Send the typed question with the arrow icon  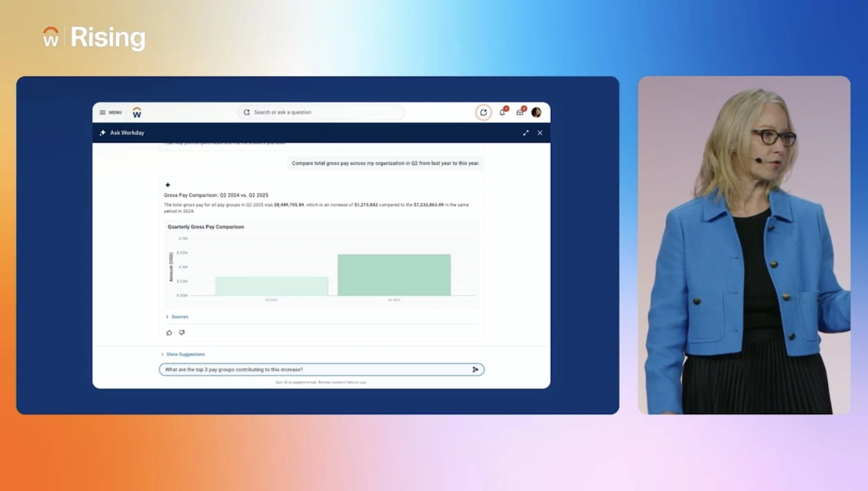click(x=475, y=370)
